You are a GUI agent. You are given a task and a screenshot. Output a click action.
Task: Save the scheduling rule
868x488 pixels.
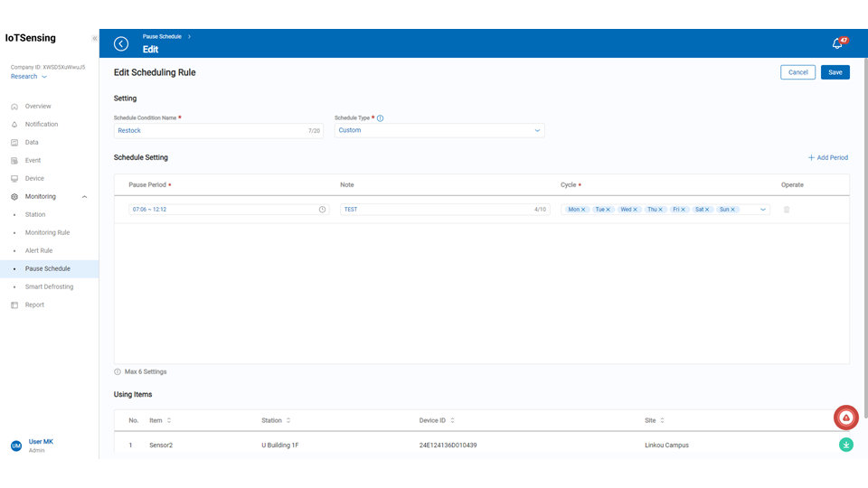(x=835, y=72)
